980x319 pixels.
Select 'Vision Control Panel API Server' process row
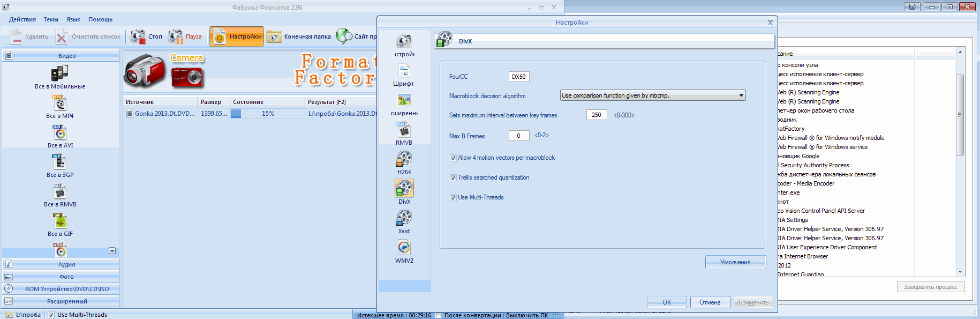[x=821, y=211]
